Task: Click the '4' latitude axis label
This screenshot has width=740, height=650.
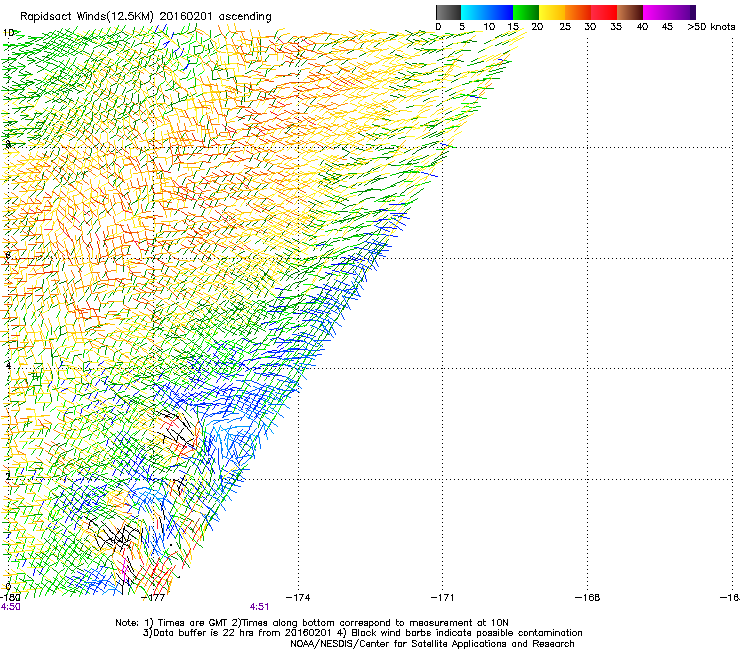Action: pos(8,365)
